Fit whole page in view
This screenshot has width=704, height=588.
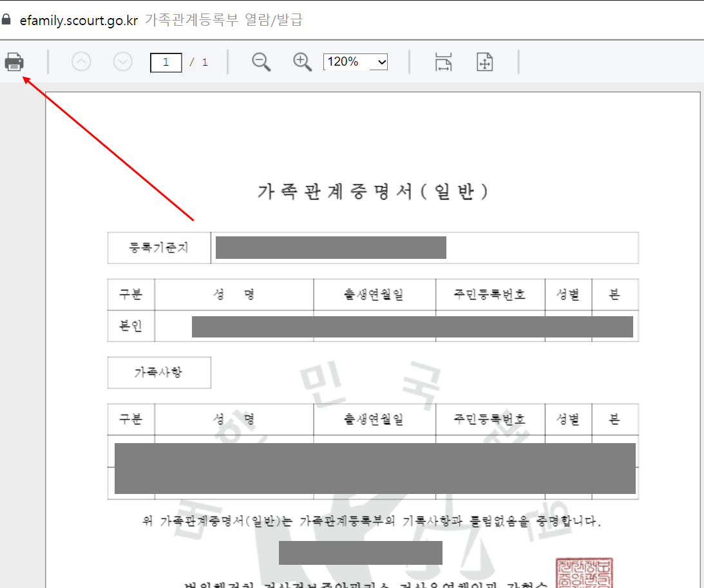(484, 62)
